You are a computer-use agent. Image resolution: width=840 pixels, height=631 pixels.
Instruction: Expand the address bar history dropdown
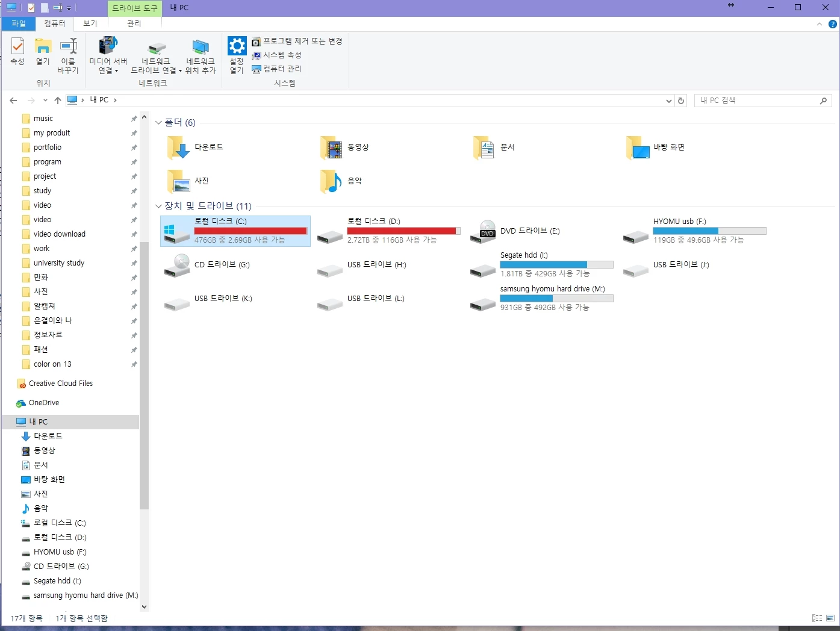tap(668, 101)
